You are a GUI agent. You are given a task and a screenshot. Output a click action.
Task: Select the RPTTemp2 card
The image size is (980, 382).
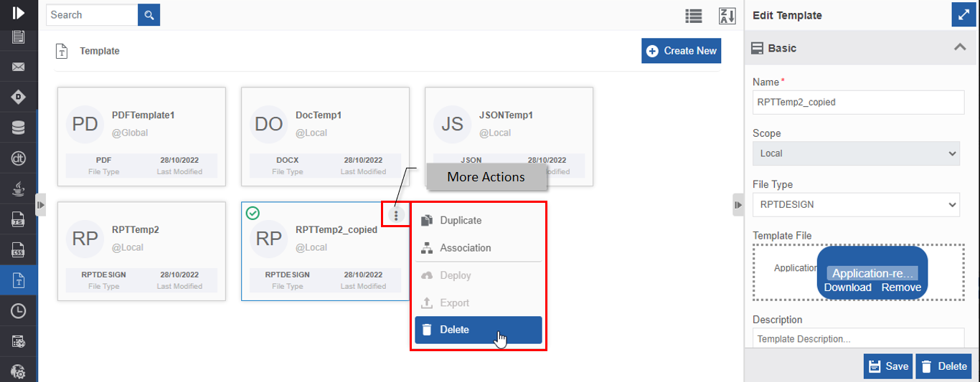[x=142, y=252]
